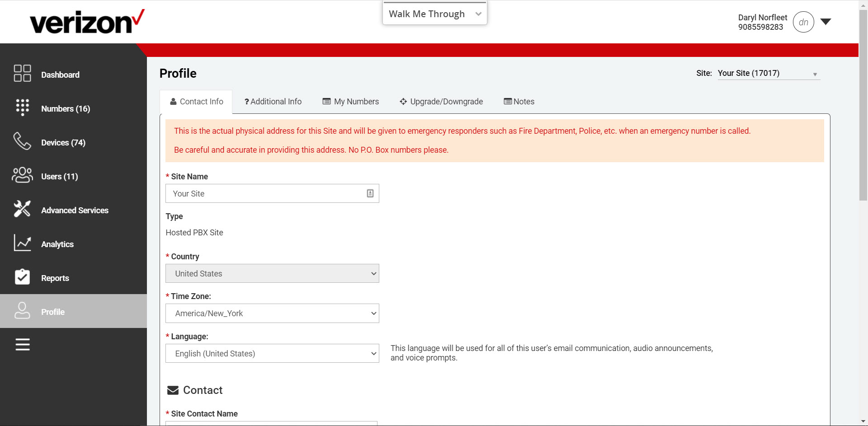Click the Hosted PBX Site type text
This screenshot has height=426, width=868.
click(194, 233)
